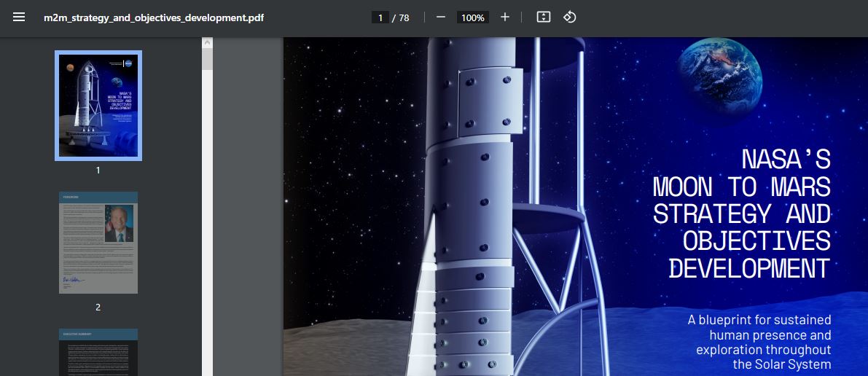Screen dimensions: 868x376
Task: Click the sidebar scrollbar track below the thumb
Action: (x=207, y=219)
